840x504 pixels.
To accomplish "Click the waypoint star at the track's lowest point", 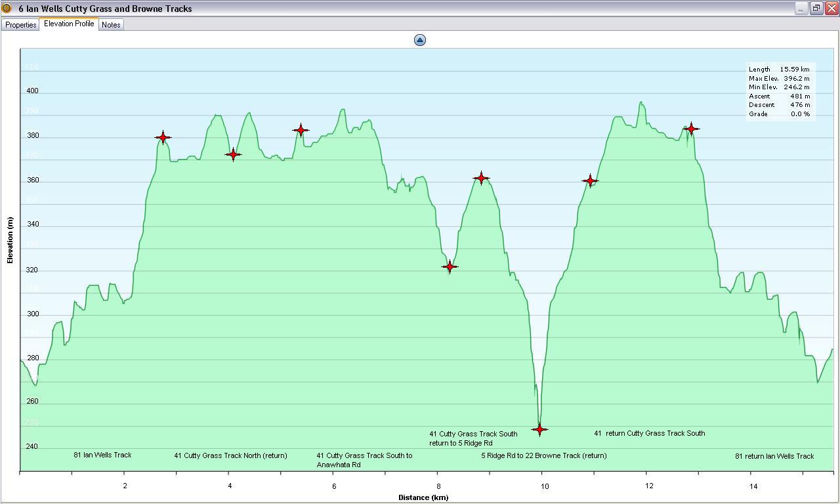I will coord(539,429).
